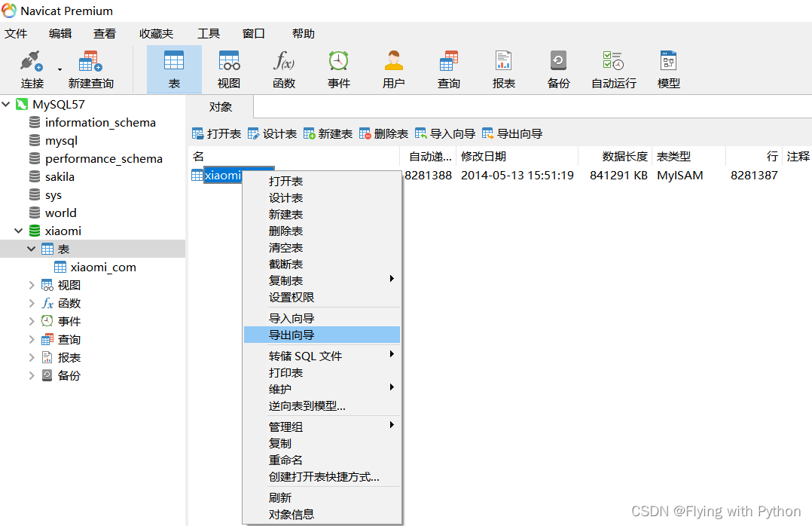
Task: Open the 工具 menu
Action: pyautogui.click(x=209, y=33)
